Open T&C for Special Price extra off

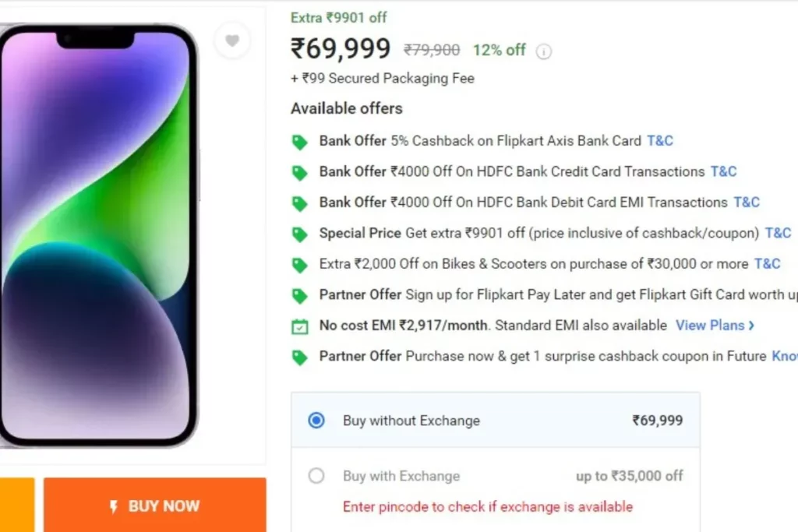tap(778, 233)
